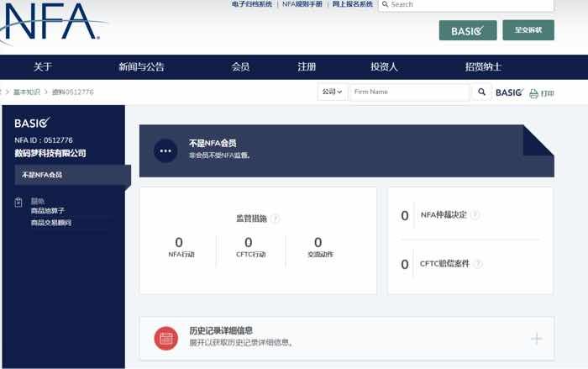
Task: Click the three-dot circle icon in the banner
Action: 165,151
